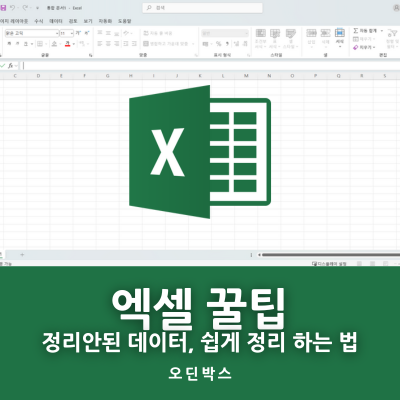
Task: Focus the 검색 search box
Action: tap(203, 8)
